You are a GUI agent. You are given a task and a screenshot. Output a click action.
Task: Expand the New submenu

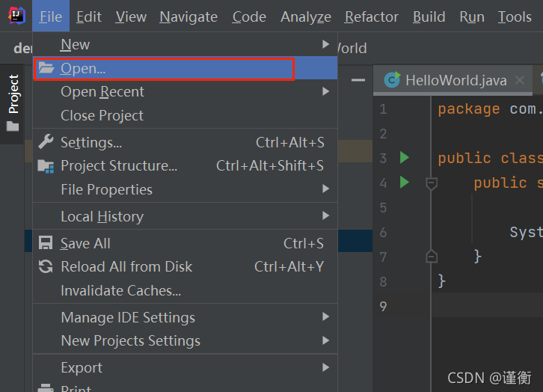coord(185,44)
